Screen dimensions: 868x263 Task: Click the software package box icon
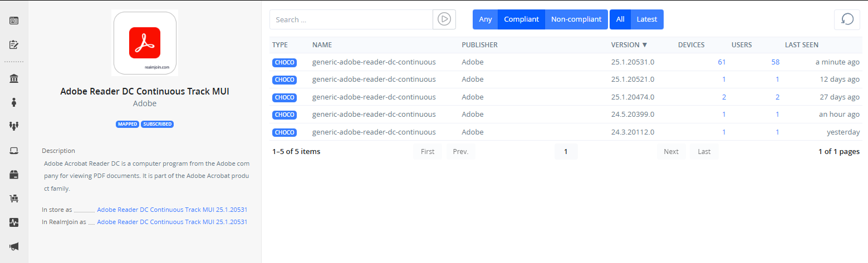point(14,175)
